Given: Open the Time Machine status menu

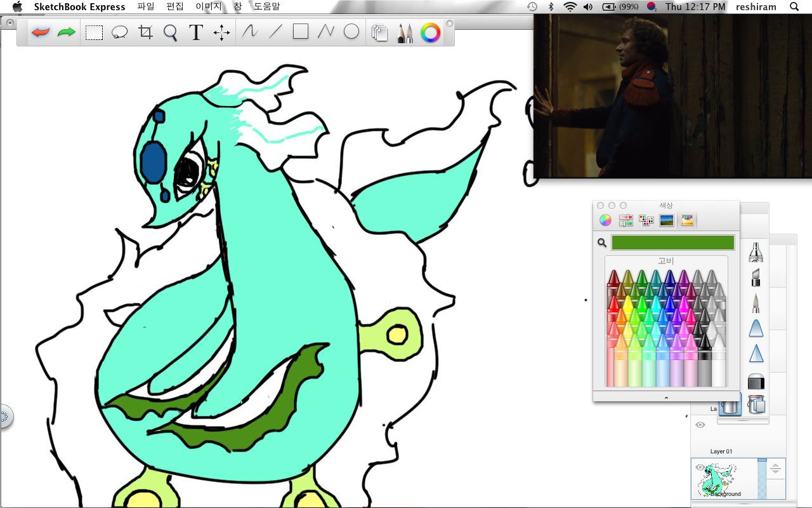Looking at the screenshot, I should click(532, 6).
